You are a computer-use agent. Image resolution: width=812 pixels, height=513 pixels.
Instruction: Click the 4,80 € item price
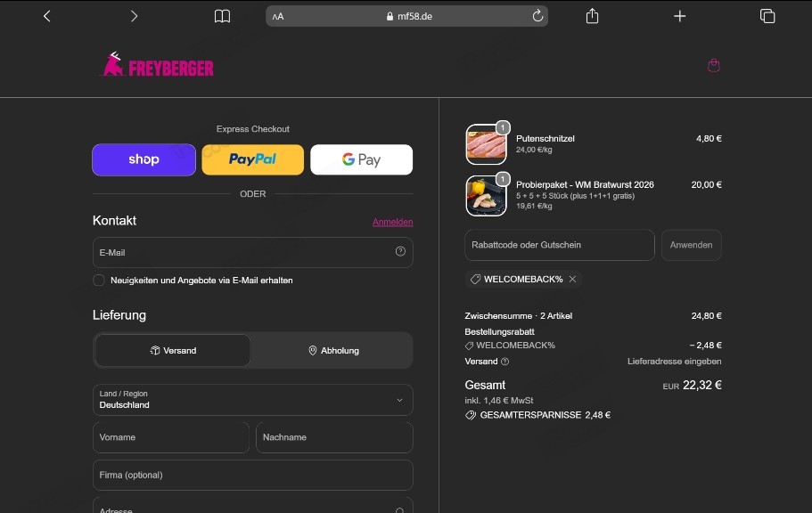point(709,139)
